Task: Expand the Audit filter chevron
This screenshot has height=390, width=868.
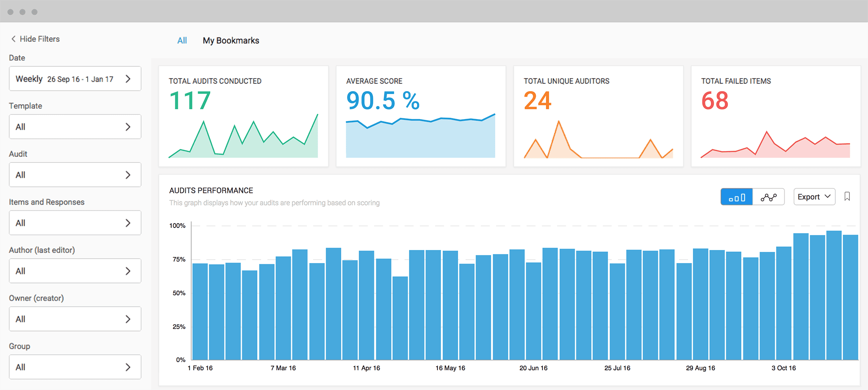Action: (128, 175)
